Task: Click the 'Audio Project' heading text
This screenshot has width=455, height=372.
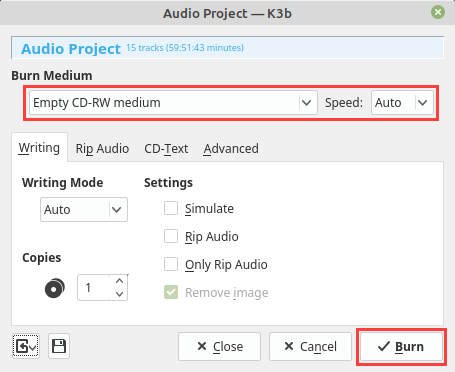Action: click(71, 49)
